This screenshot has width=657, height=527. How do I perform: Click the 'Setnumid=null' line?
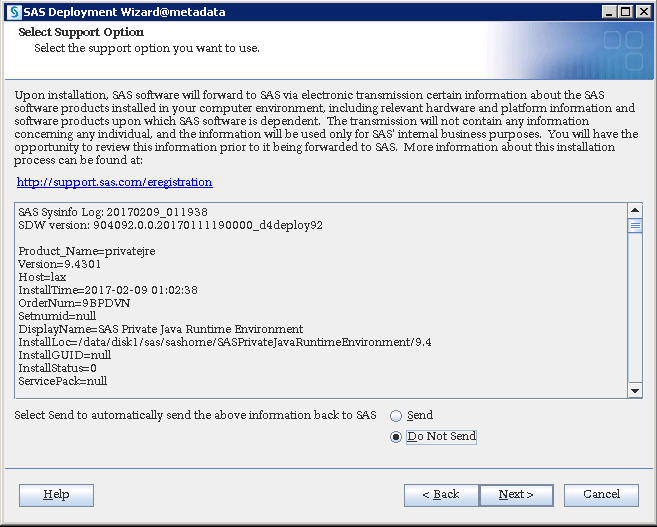tap(57, 316)
